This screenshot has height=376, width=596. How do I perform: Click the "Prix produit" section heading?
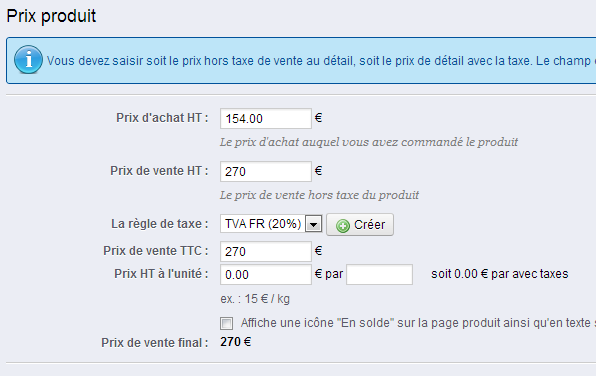tap(51, 16)
